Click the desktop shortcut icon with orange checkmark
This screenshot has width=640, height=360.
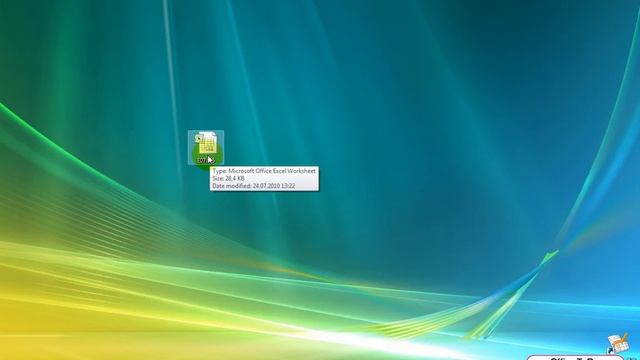(x=618, y=343)
